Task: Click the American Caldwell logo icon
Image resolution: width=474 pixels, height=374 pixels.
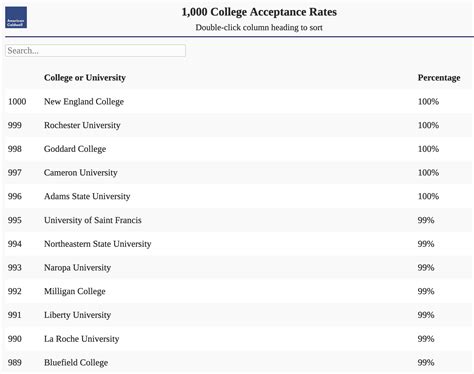Action: (x=16, y=17)
